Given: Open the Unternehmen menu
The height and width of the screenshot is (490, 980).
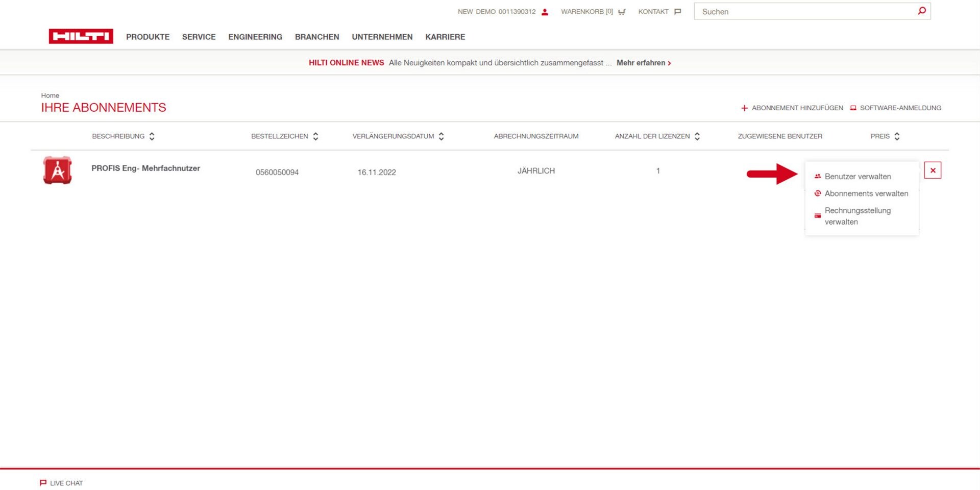Looking at the screenshot, I should coord(382,37).
